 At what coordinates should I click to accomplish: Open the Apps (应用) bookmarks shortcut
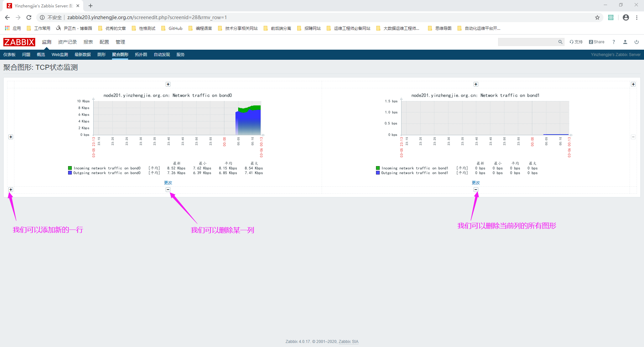tap(13, 28)
